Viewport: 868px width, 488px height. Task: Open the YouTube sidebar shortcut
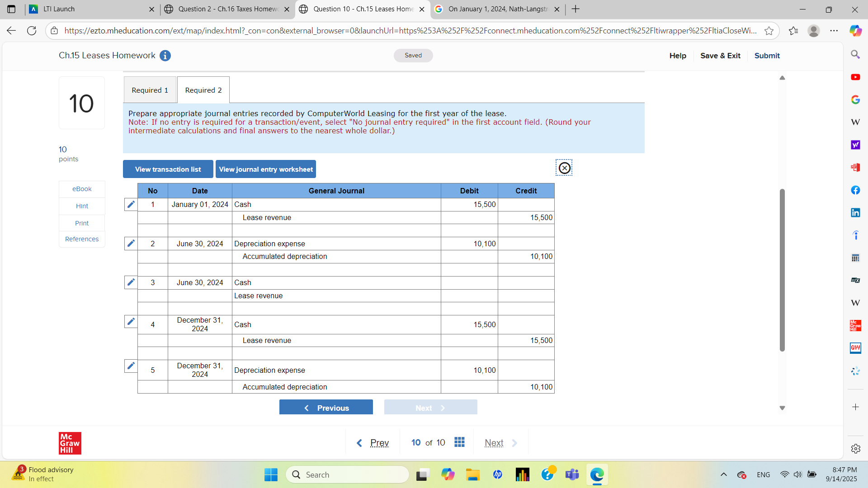point(855,77)
